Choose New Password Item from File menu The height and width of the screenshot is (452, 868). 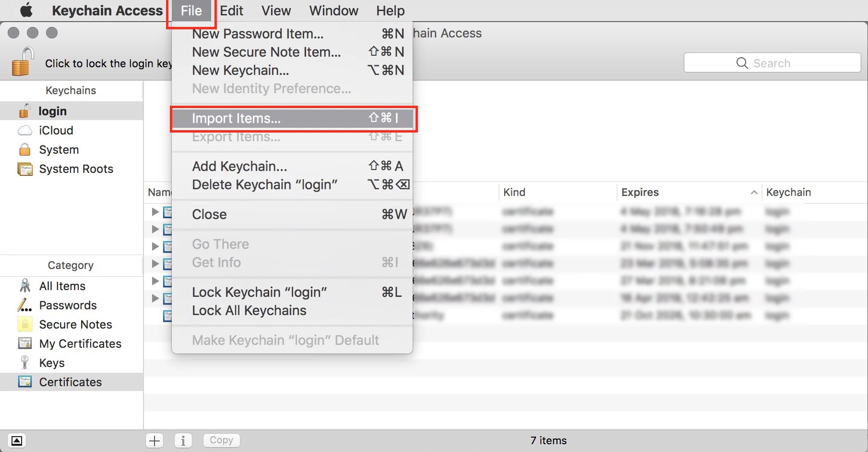coord(292,34)
